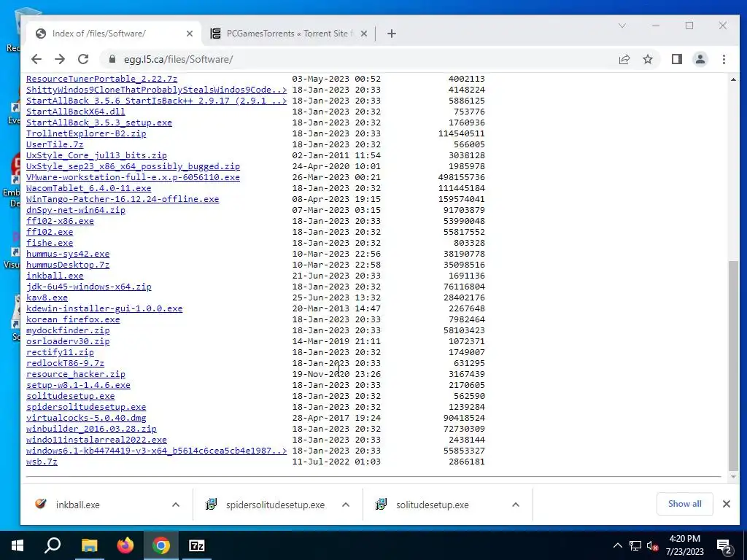Click the UserTile.7z link
The width and height of the screenshot is (747, 560).
[55, 144]
